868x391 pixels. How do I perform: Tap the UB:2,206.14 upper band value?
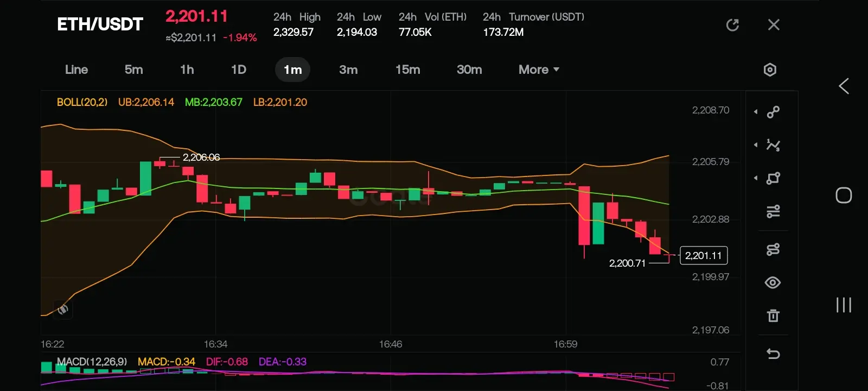[x=146, y=102]
